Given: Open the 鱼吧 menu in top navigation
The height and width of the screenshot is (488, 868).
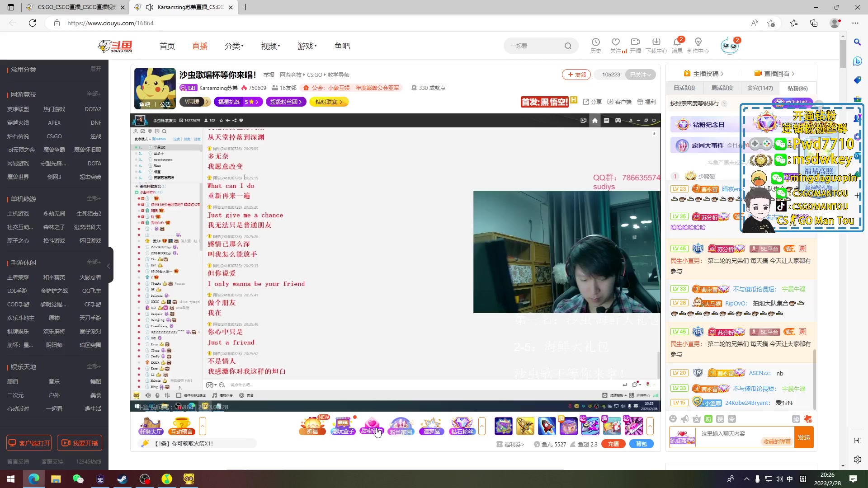Looking at the screenshot, I should 342,46.
